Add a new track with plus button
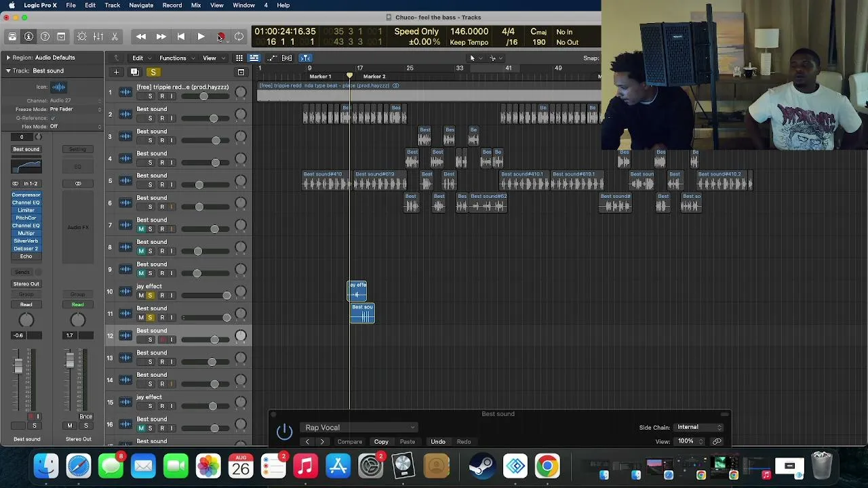 pyautogui.click(x=116, y=72)
